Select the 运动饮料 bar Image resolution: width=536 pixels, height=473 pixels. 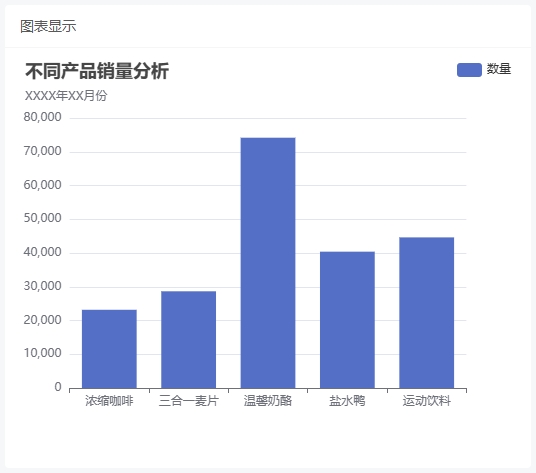point(427,313)
